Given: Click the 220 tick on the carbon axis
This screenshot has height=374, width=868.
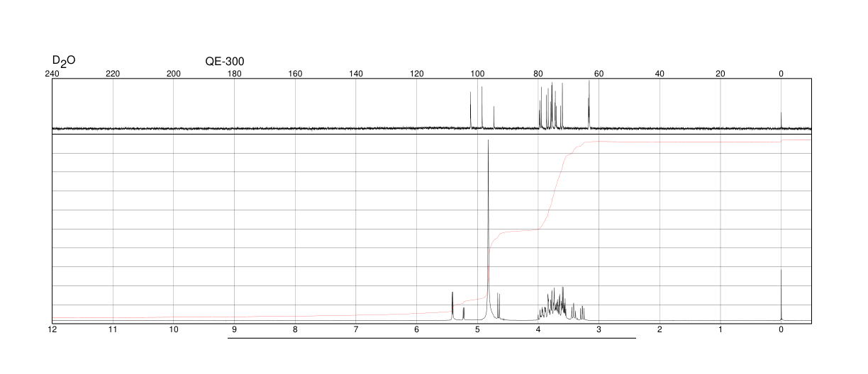Looking at the screenshot, I should click(113, 74).
